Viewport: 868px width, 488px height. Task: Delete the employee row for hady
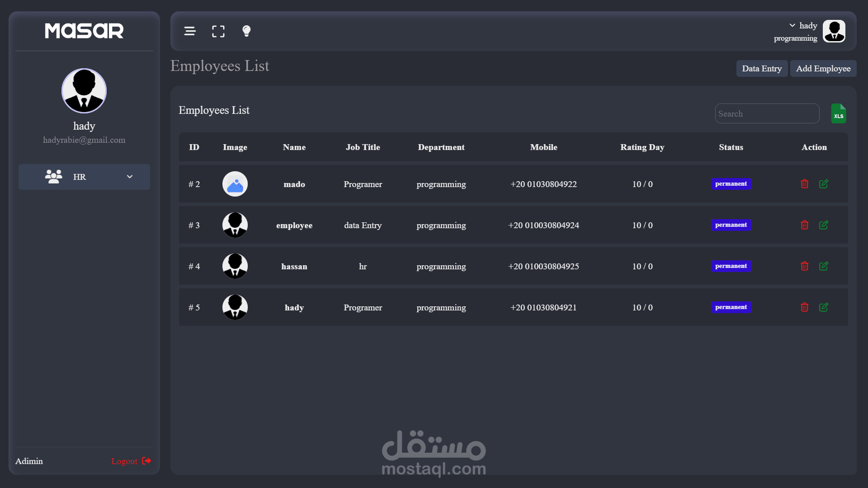[x=804, y=307]
